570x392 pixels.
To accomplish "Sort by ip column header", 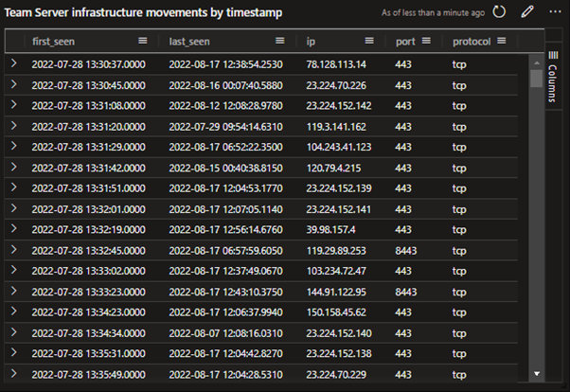I will (x=311, y=42).
